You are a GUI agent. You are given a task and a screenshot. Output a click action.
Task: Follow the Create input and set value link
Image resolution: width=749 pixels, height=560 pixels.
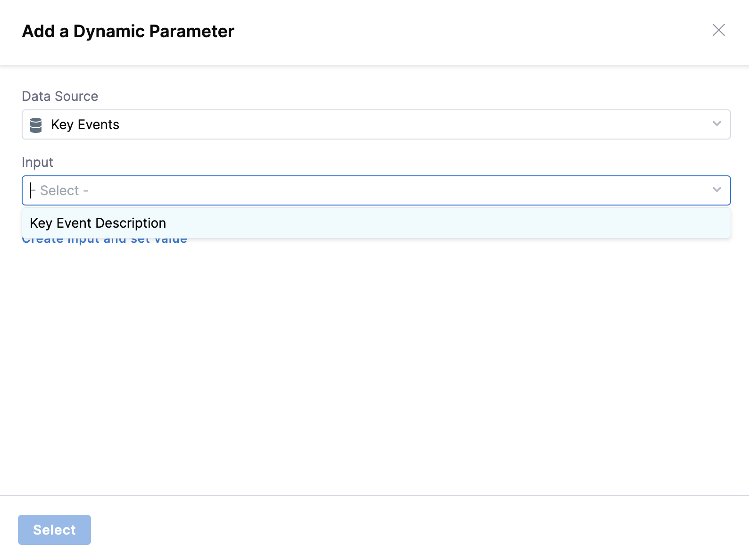pyautogui.click(x=104, y=242)
